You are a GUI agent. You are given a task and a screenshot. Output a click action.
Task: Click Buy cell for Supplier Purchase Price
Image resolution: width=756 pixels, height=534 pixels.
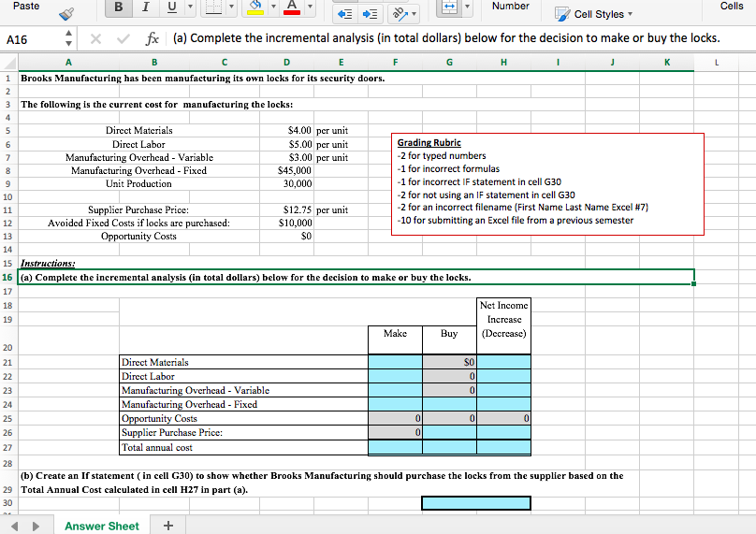[449, 432]
